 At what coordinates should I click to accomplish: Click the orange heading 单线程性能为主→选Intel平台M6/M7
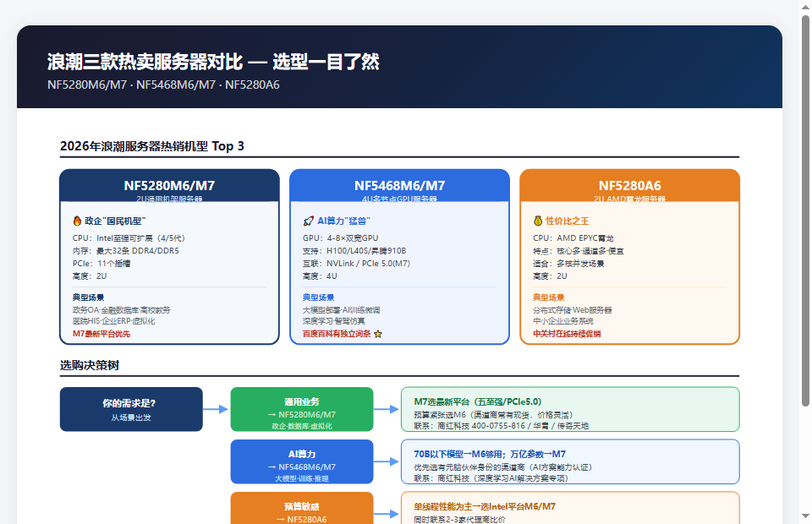485,507
